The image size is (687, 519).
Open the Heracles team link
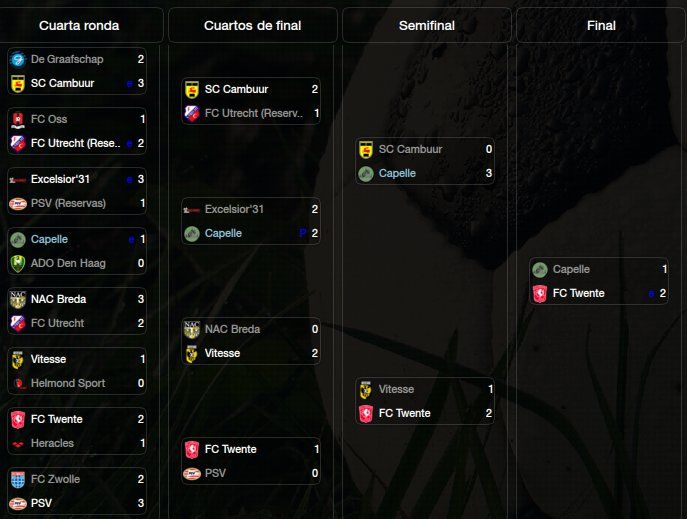tap(52, 443)
